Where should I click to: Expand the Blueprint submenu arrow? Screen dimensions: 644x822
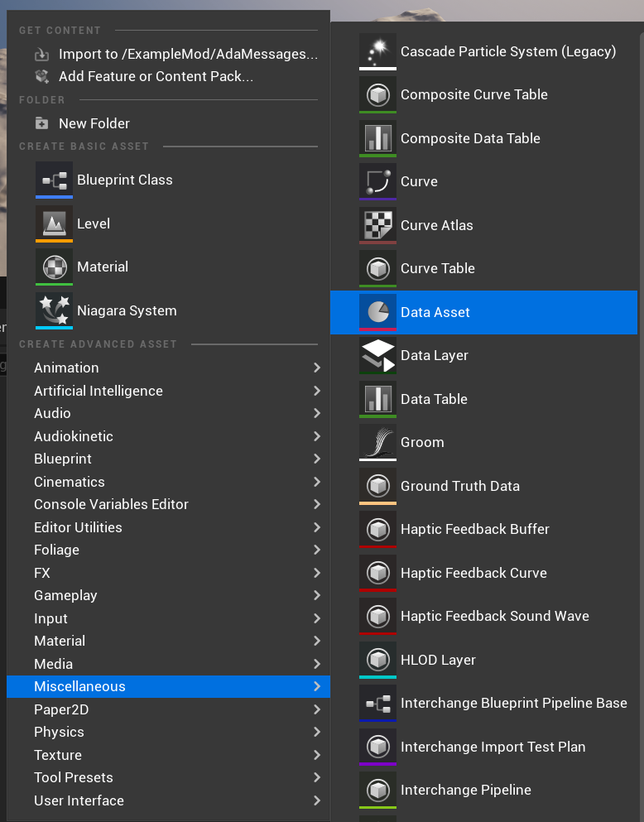click(316, 459)
